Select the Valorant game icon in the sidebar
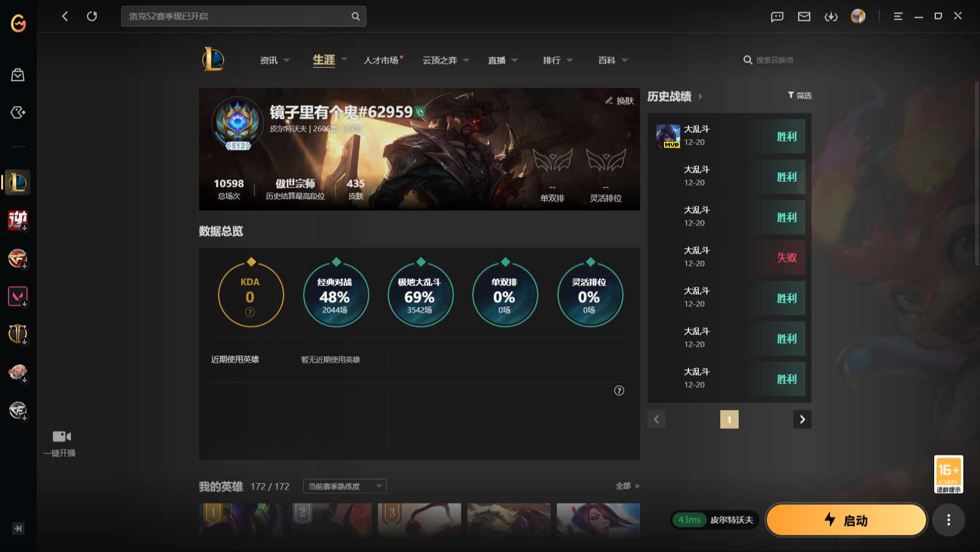This screenshot has height=552, width=980. click(18, 297)
